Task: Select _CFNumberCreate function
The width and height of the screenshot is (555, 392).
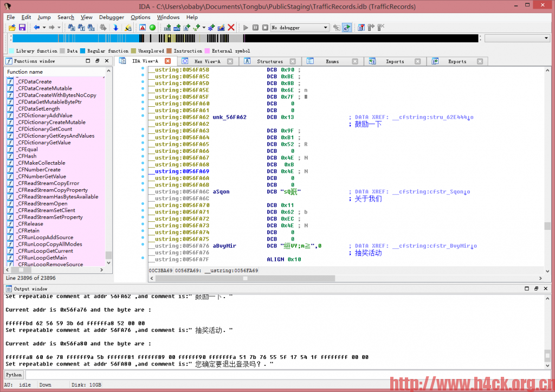Action: [39, 170]
